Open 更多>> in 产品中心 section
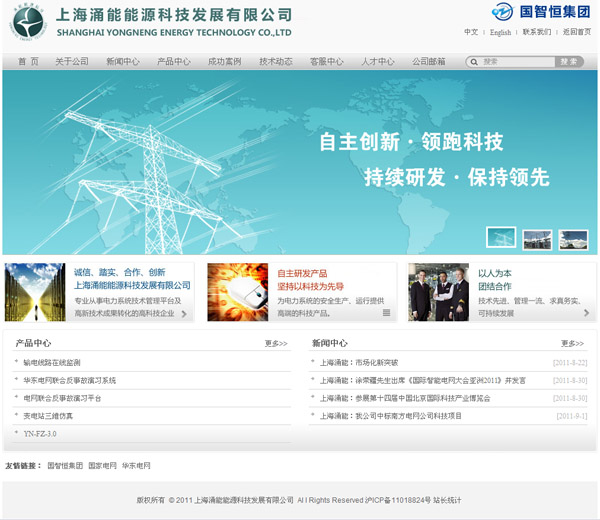The width and height of the screenshot is (600, 520). [x=276, y=344]
